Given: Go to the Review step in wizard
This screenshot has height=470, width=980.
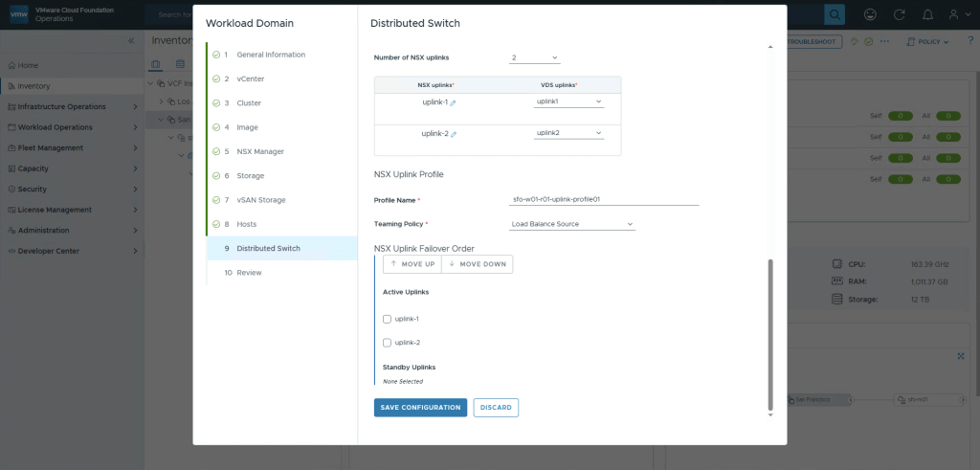Looking at the screenshot, I should [x=249, y=273].
